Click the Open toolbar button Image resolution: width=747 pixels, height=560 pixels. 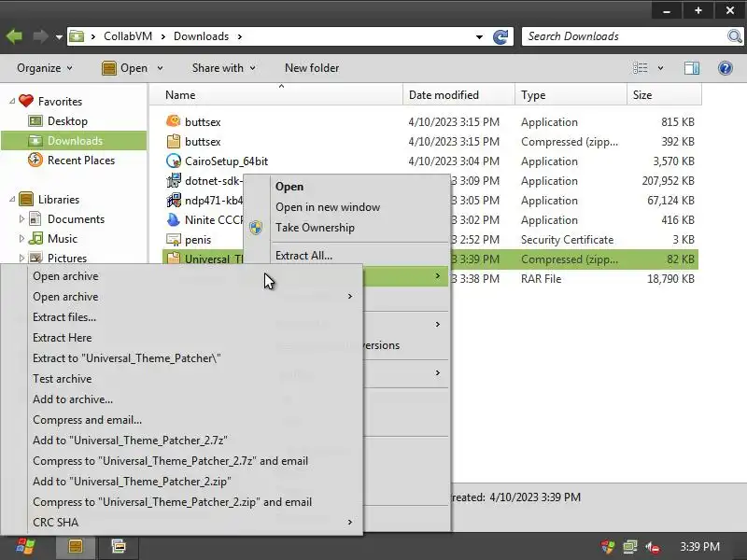tap(125, 68)
